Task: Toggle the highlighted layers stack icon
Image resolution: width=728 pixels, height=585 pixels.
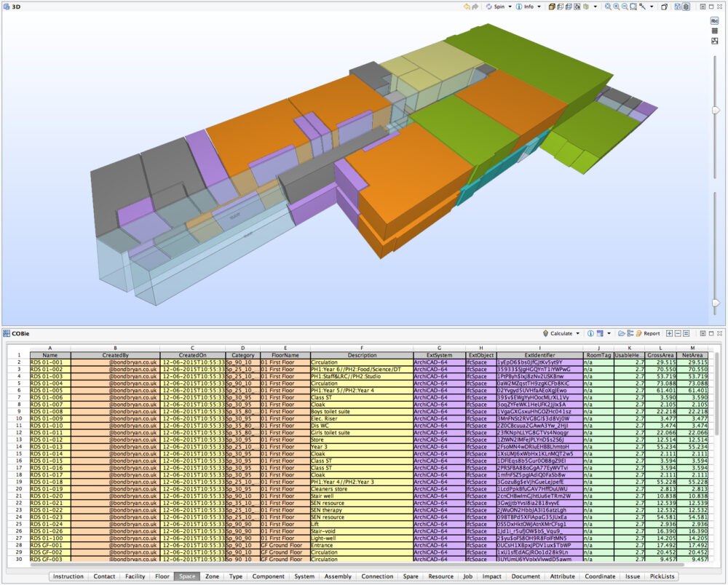Action: pyautogui.click(x=686, y=7)
